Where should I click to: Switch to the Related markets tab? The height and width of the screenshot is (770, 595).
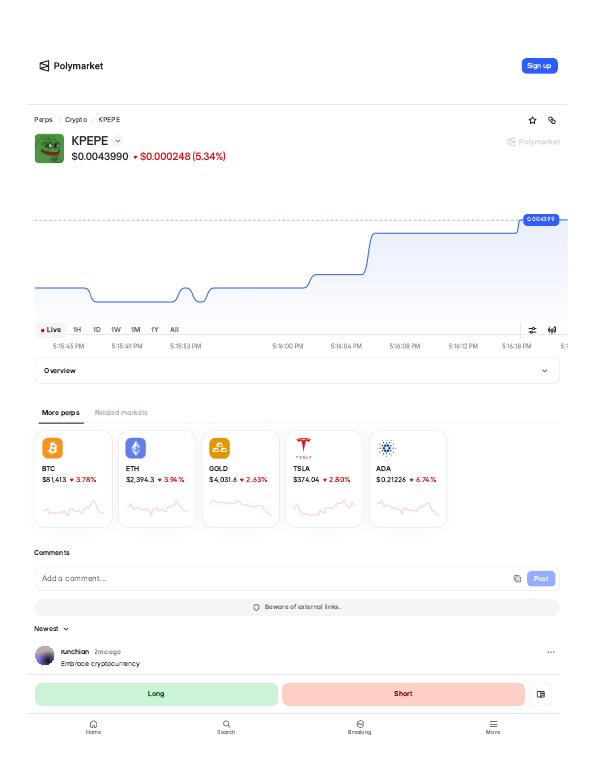click(x=121, y=412)
